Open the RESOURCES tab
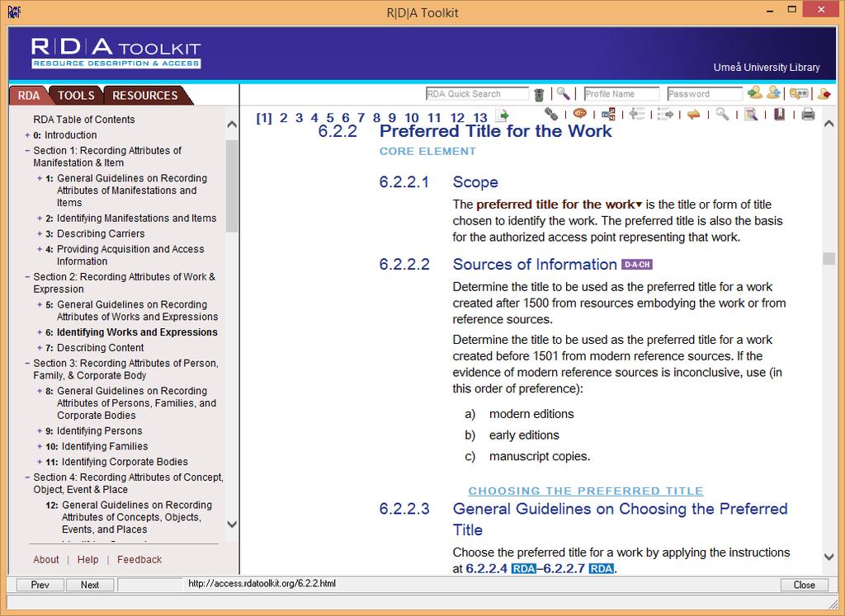This screenshot has width=845, height=616. pos(145,96)
